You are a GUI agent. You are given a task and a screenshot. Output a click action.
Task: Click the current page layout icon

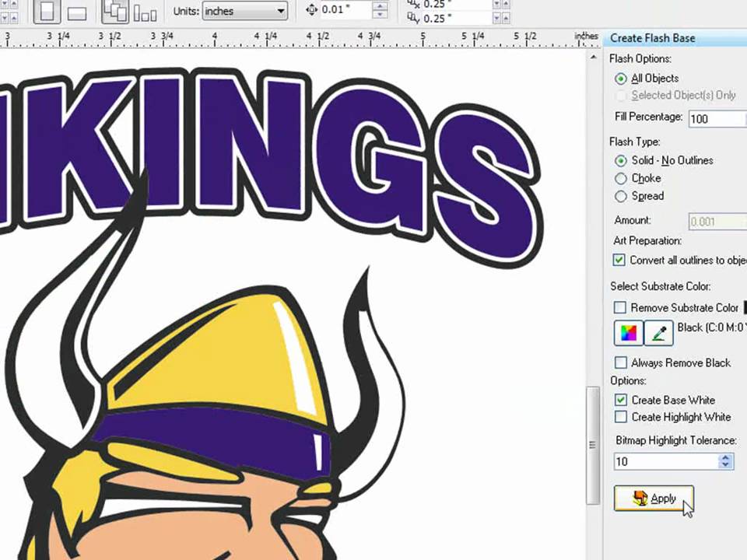coord(146,12)
